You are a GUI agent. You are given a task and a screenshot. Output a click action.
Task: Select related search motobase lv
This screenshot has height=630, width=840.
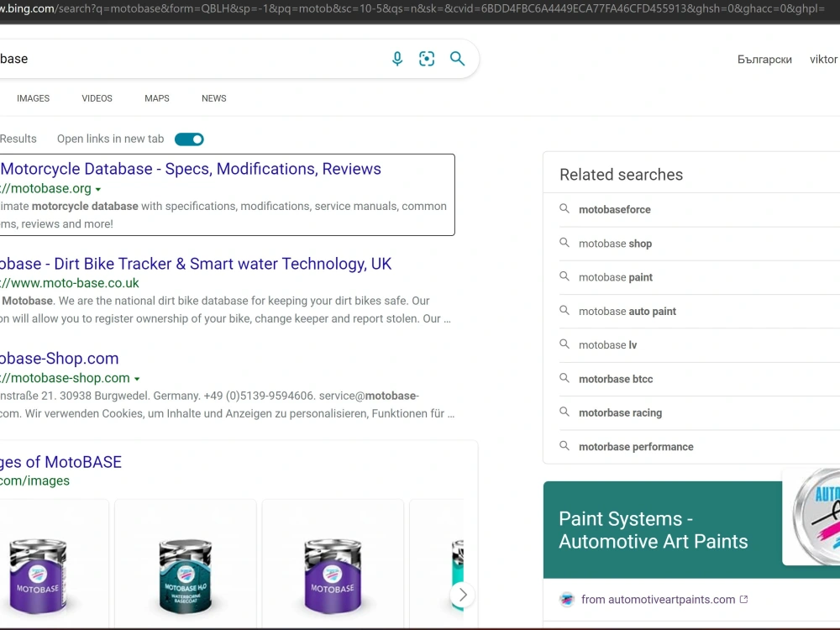pos(607,345)
